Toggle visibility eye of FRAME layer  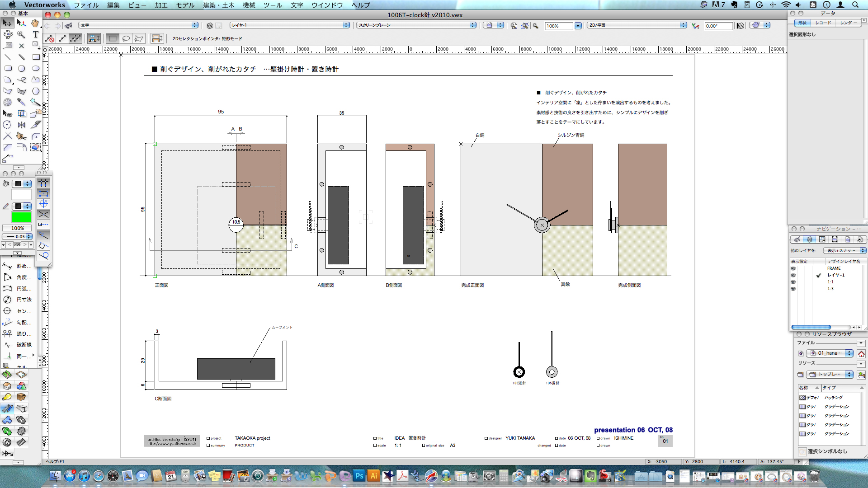793,268
